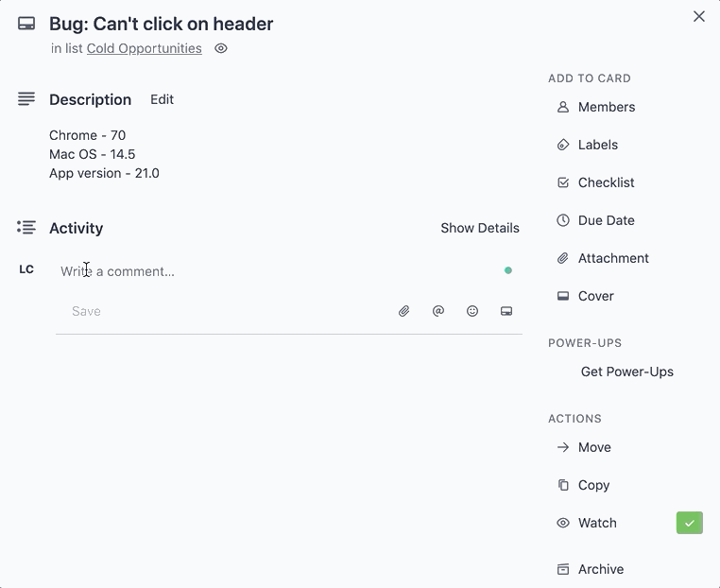
Task: Click Get Power-Ups
Action: click(626, 372)
